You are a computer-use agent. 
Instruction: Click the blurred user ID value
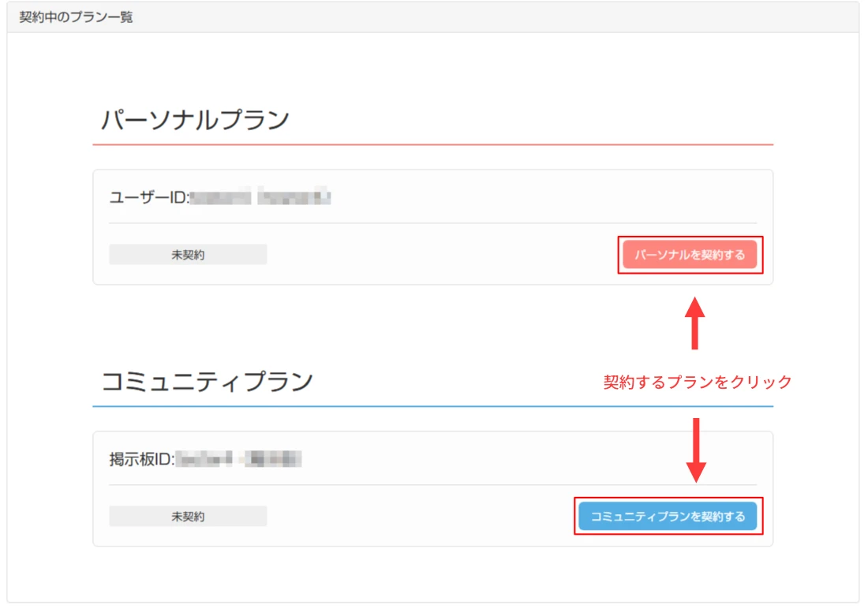coord(260,197)
